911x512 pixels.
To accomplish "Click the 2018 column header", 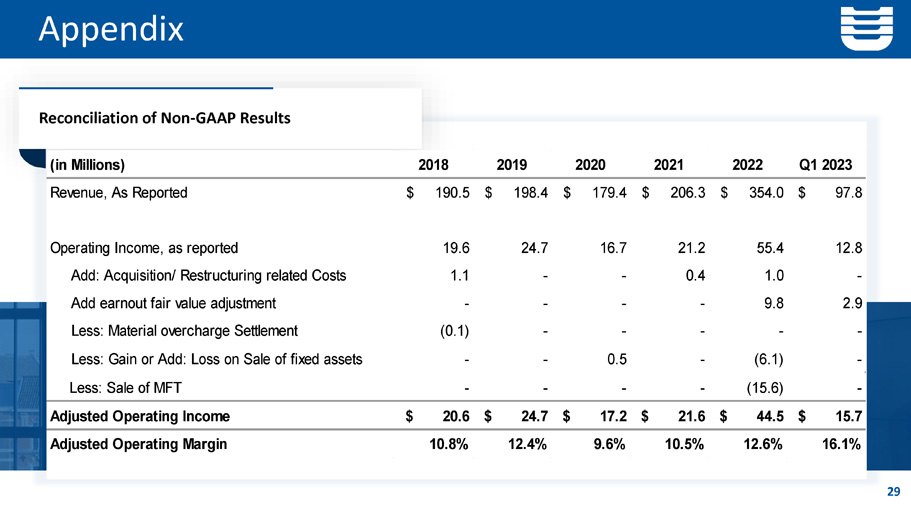I will [x=433, y=165].
